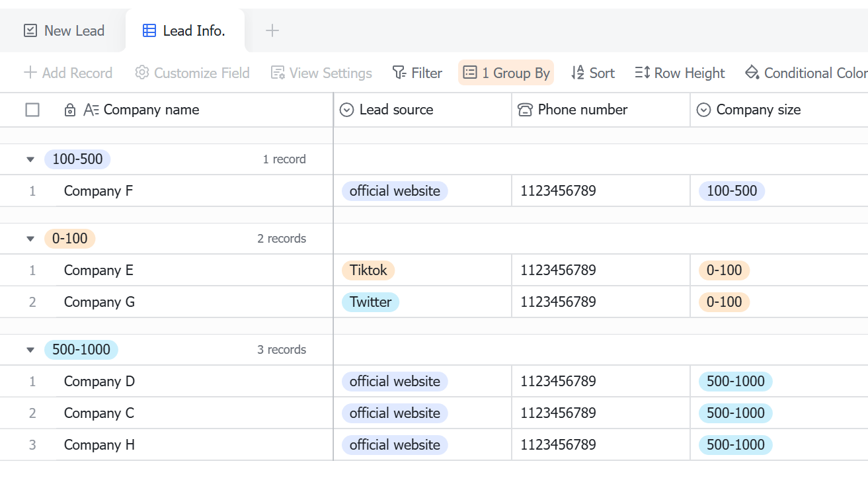Screen dimensions: 868x492
Task: Click the '1 record' count label
Action: point(284,159)
